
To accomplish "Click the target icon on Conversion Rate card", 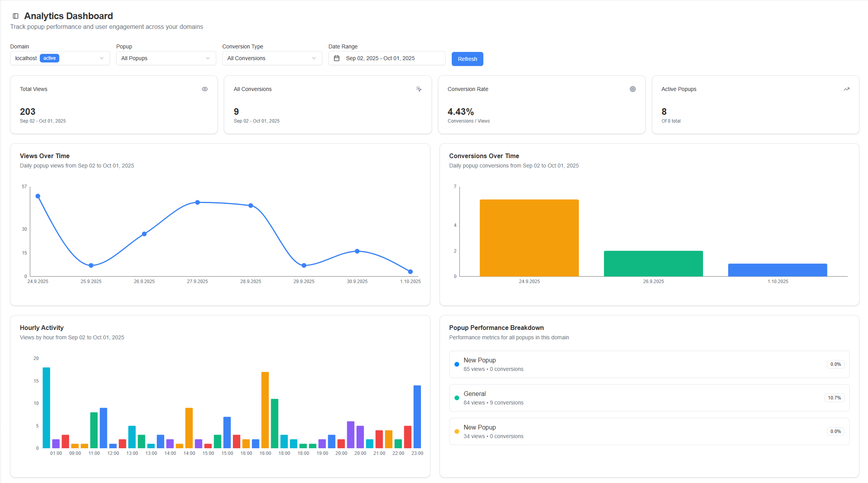I will (x=633, y=89).
